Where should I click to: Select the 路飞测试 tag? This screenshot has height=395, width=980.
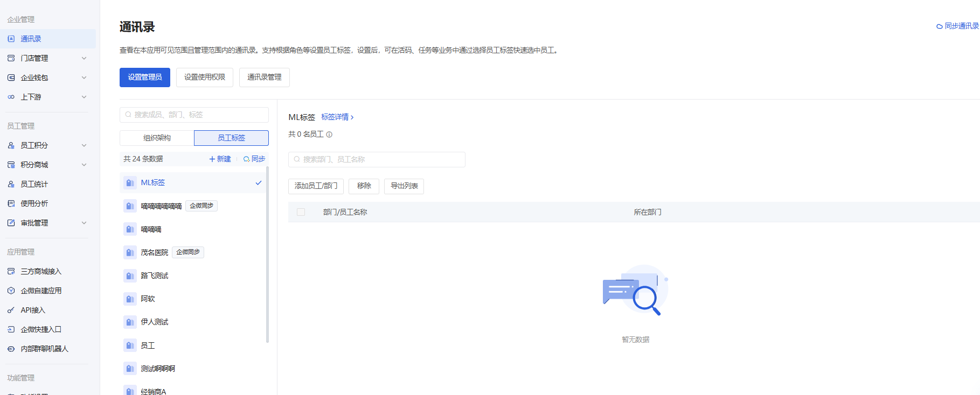coord(193,276)
